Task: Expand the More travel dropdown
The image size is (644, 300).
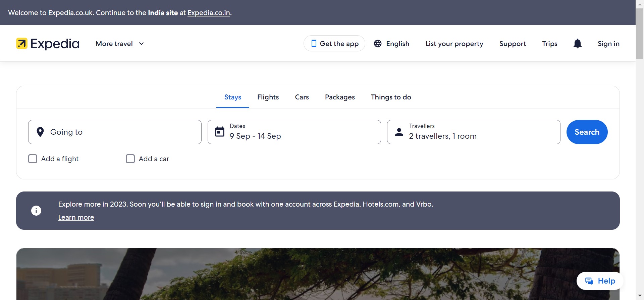Action: (120, 44)
